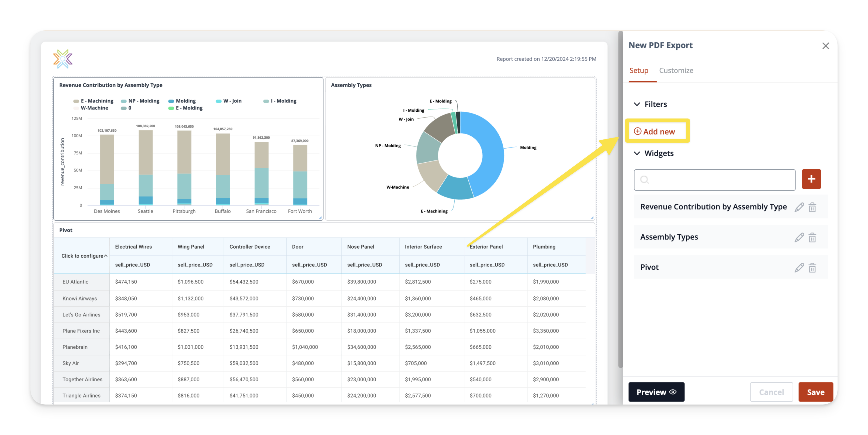The height and width of the screenshot is (435, 868).
Task: Open the Click to configure pivot menu
Action: click(84, 256)
